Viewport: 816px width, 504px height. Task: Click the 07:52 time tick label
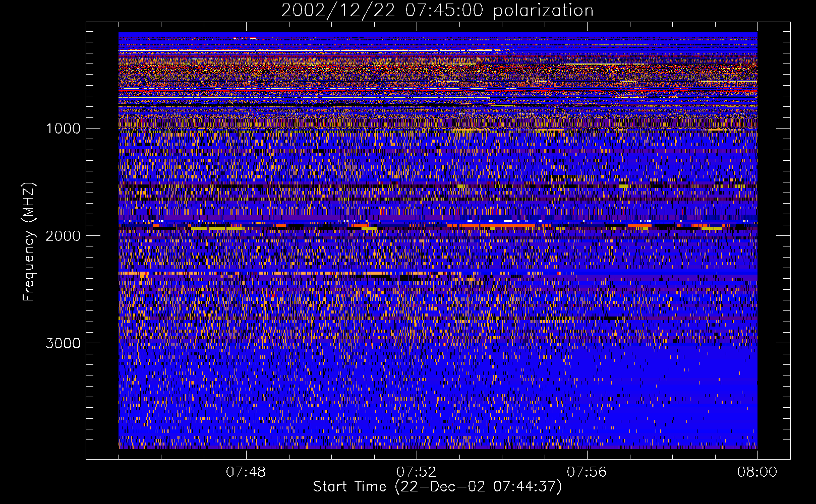(417, 472)
